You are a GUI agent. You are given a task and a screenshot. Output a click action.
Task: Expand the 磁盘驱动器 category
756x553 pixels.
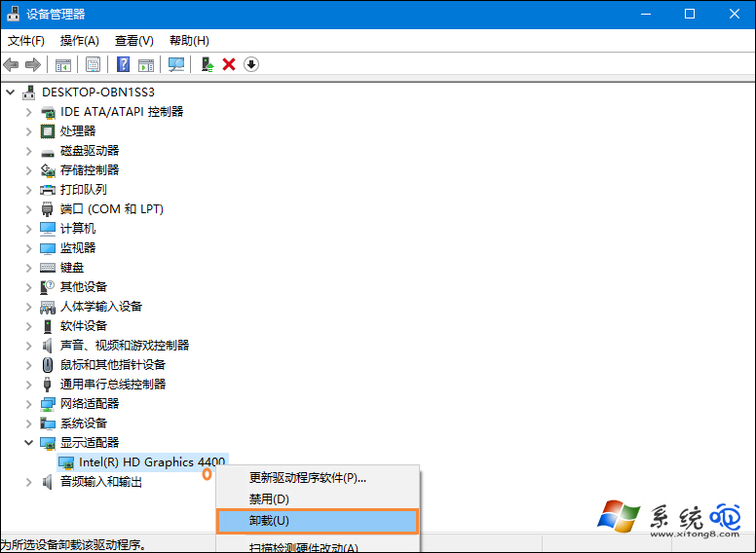click(x=29, y=151)
